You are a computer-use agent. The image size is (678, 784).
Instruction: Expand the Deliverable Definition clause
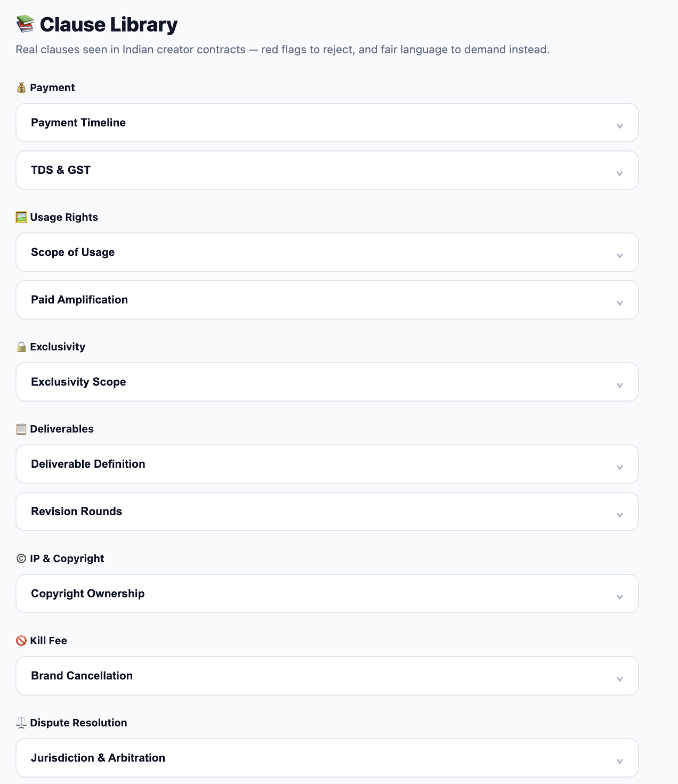pyautogui.click(x=619, y=468)
